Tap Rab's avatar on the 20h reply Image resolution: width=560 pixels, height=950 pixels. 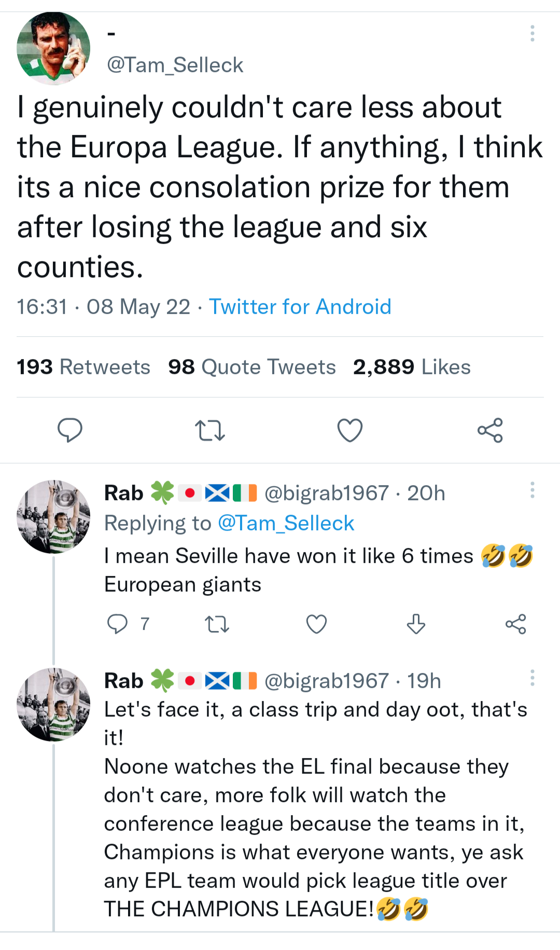(x=53, y=517)
